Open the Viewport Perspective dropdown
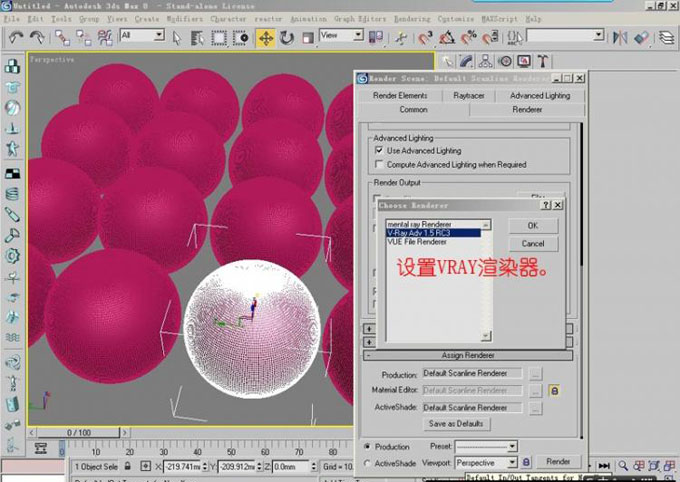680x482 pixels. (511, 463)
